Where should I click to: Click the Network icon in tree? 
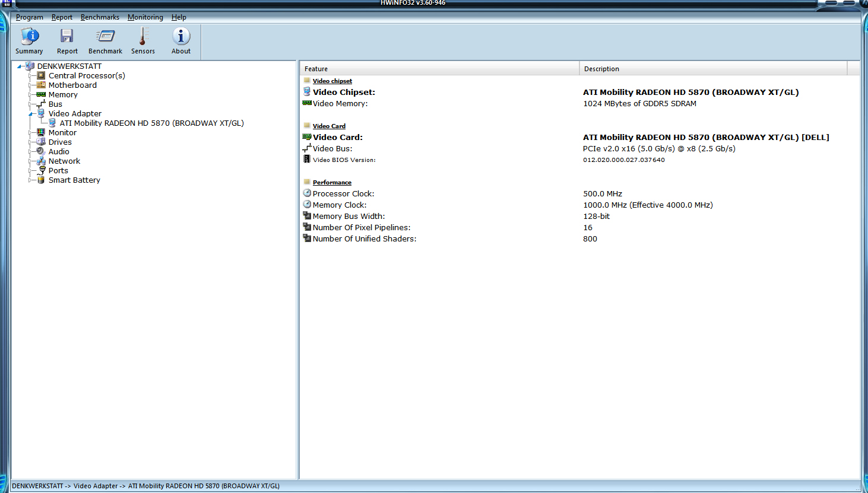tap(41, 161)
